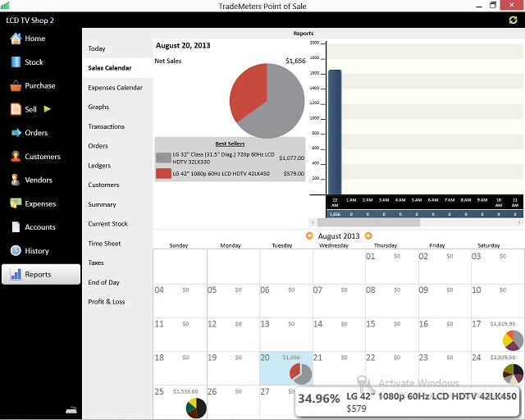Open the Graphs report
Screen dimensions: 525x420
[117, 107]
